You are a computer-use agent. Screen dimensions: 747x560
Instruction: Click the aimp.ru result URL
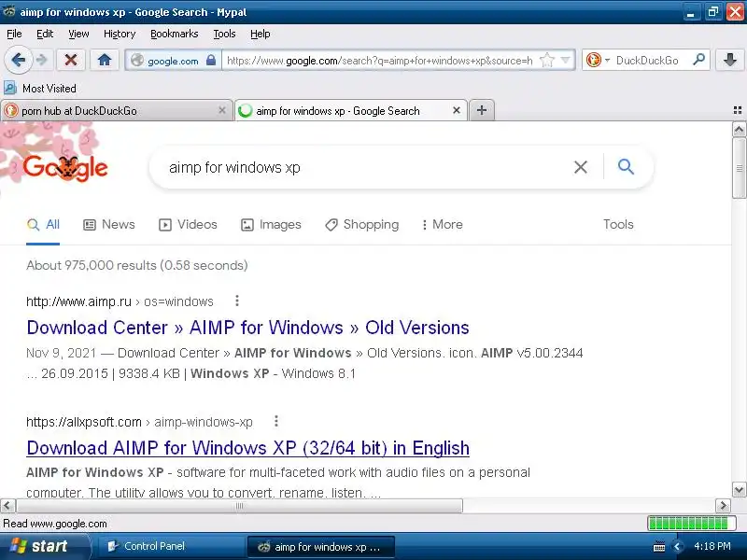(x=120, y=301)
